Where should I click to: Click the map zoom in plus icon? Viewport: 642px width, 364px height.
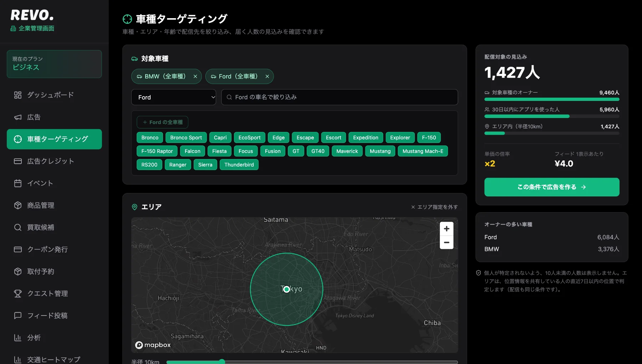pyautogui.click(x=447, y=229)
